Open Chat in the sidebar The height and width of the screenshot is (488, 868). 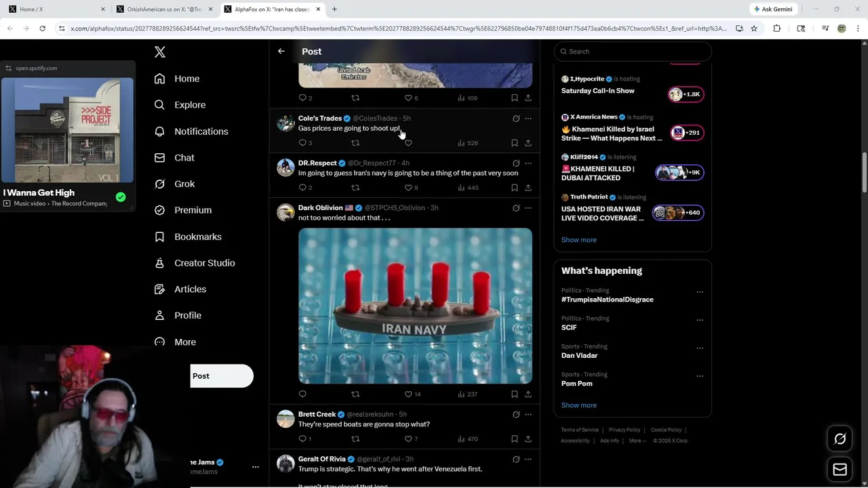click(x=174, y=158)
